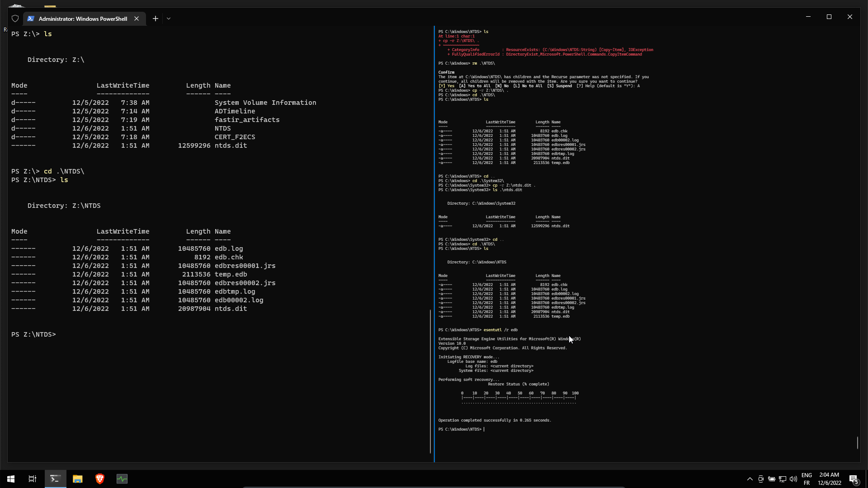Show hidden system tray icons

750,479
